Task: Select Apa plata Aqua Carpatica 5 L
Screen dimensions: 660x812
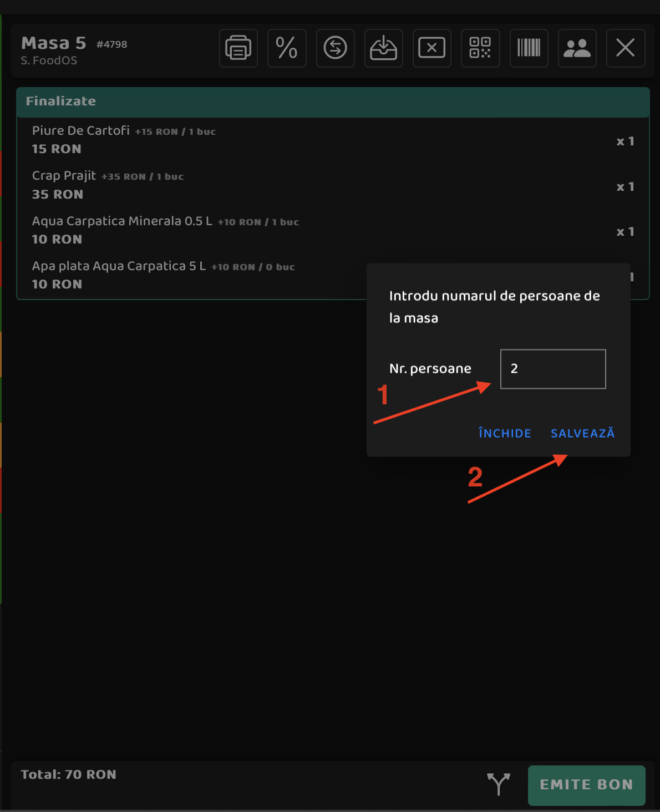Action: 192,275
